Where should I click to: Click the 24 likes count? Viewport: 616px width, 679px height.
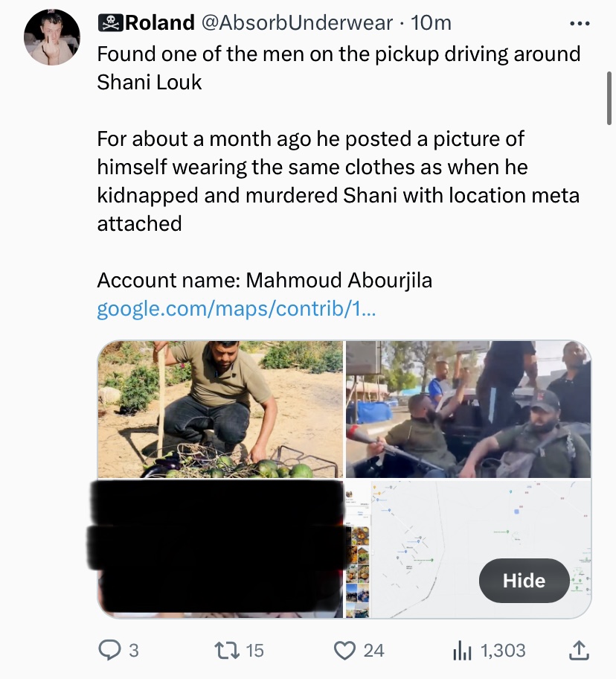373,650
